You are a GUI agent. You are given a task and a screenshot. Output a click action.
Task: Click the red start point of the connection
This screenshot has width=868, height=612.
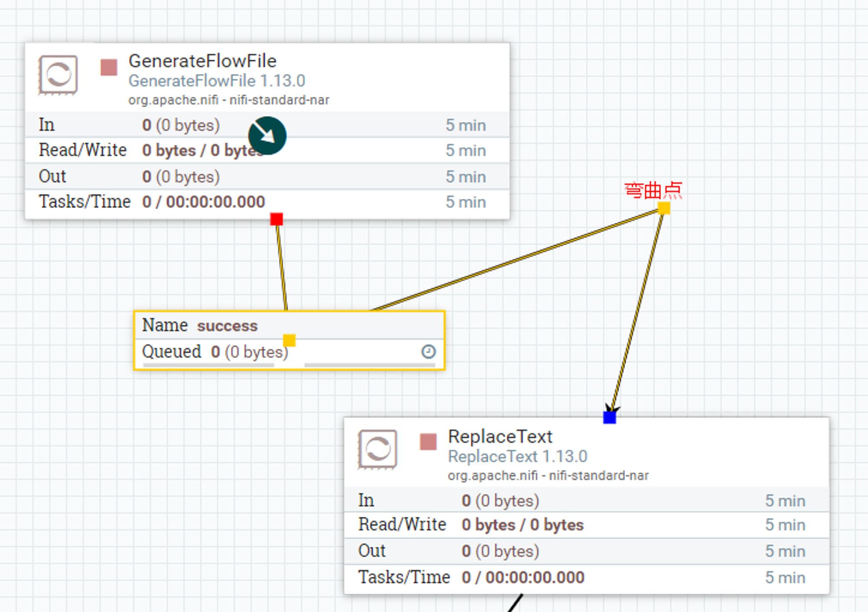(276, 219)
